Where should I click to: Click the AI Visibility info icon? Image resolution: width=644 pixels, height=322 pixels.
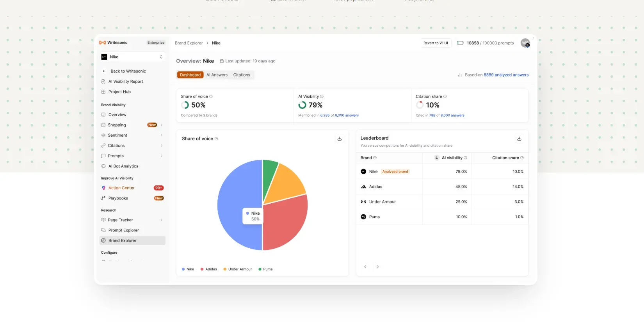(x=322, y=96)
